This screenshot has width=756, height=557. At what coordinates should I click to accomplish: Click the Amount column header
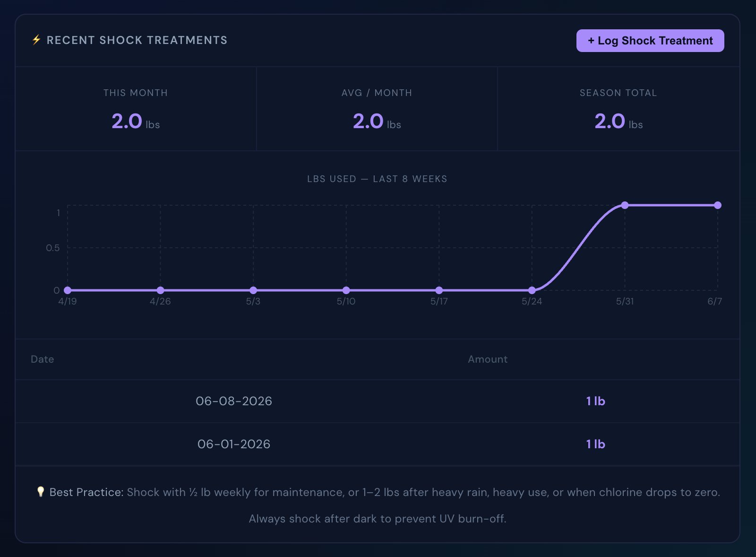point(488,359)
